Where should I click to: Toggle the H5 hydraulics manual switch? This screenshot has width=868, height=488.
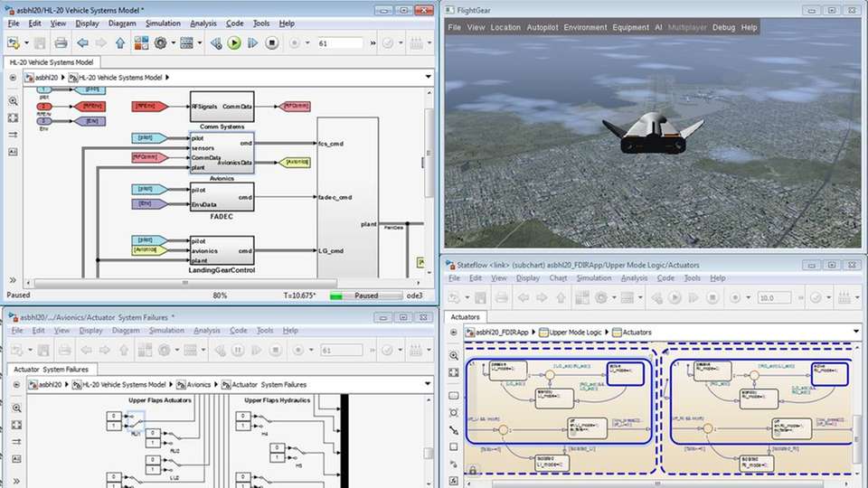click(298, 453)
